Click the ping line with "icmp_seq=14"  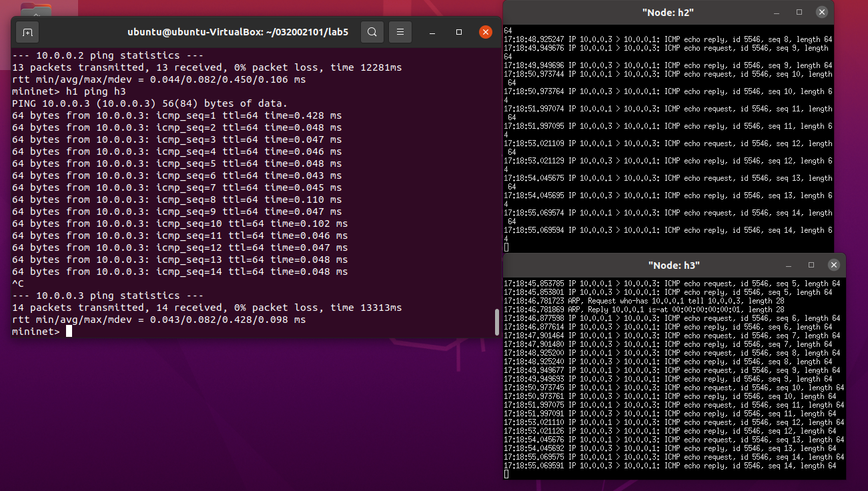pos(180,272)
